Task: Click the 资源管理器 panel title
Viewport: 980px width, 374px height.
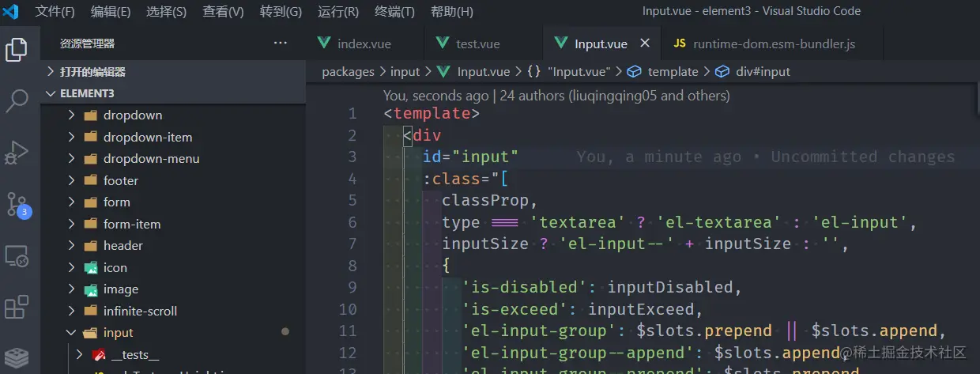Action: coord(87,43)
